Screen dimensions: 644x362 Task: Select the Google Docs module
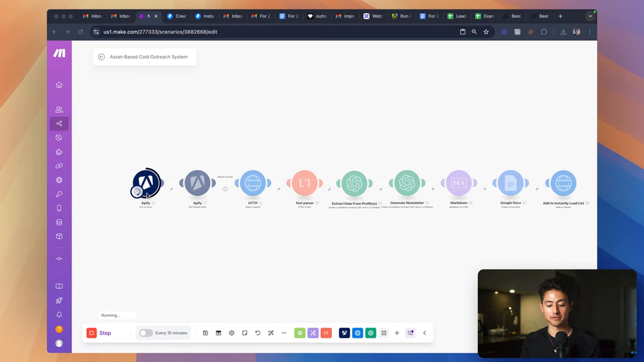(x=511, y=183)
